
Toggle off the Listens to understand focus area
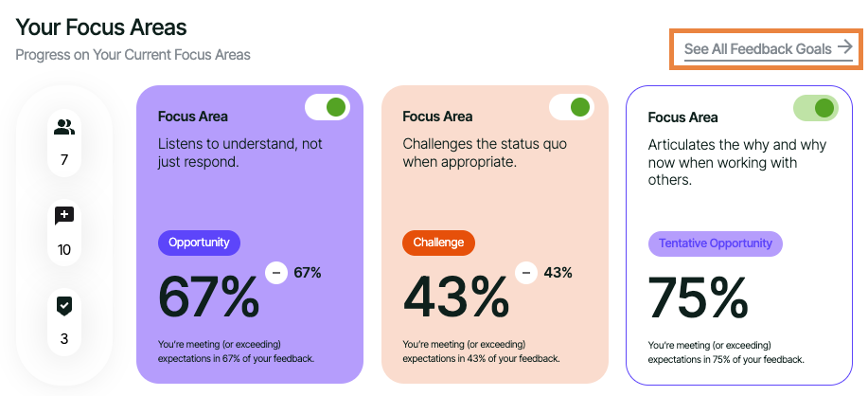point(328,107)
